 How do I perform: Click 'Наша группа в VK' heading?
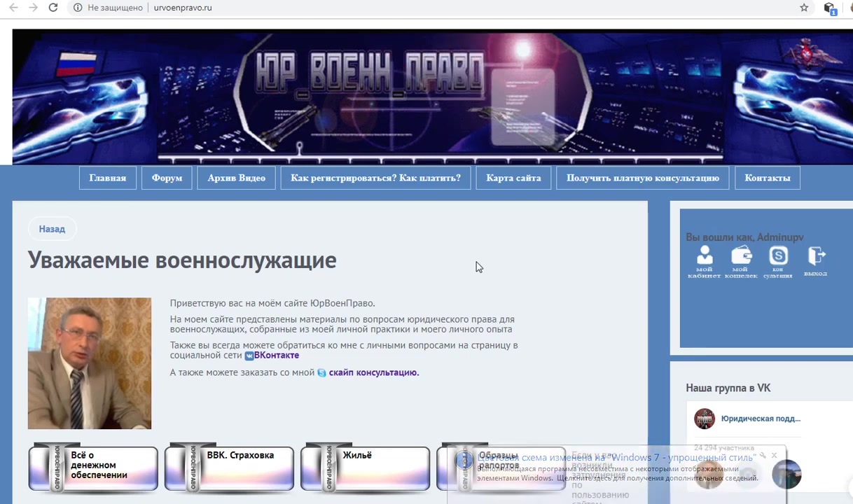pos(728,388)
